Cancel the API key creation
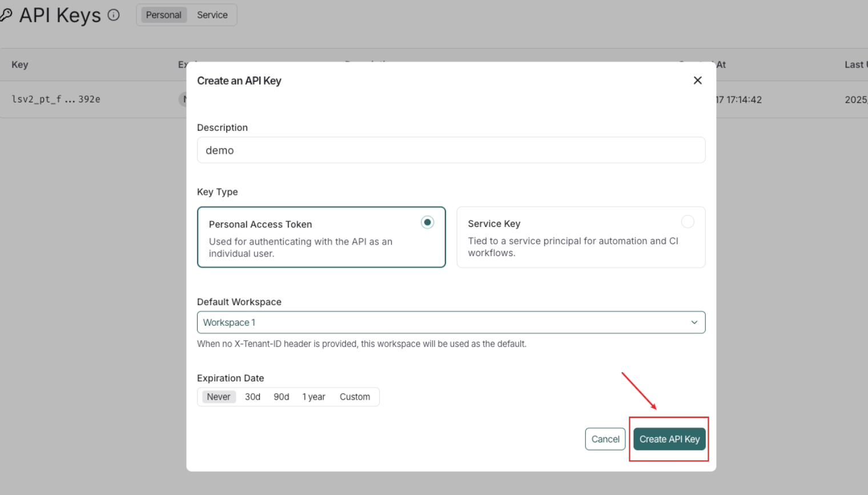 [605, 439]
